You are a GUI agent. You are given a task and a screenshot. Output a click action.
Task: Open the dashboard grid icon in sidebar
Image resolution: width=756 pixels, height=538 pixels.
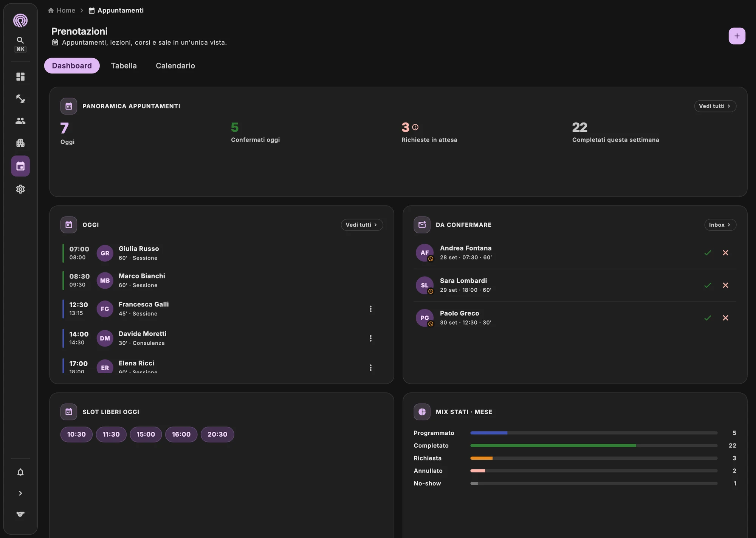[20, 77]
